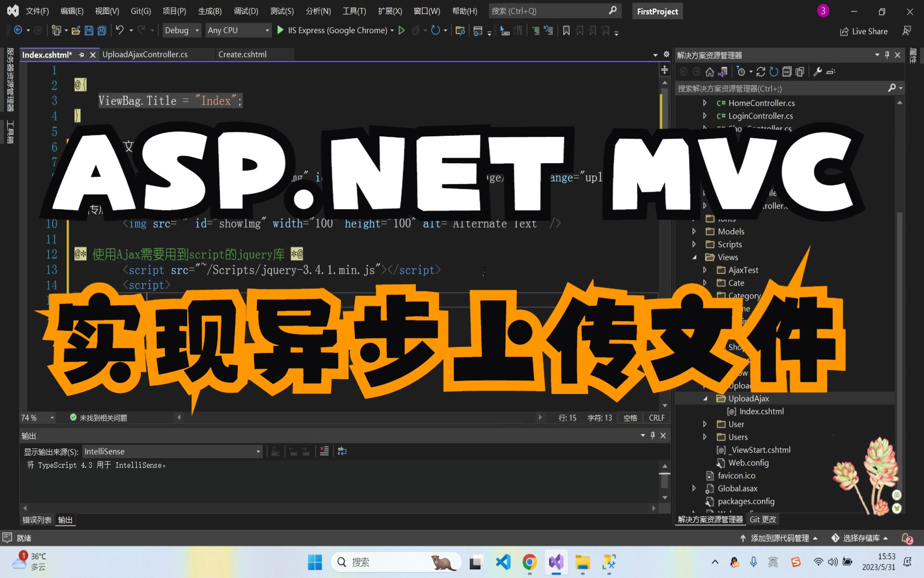Open the Any CPU platform dropdown
Image resolution: width=924 pixels, height=578 pixels.
click(x=239, y=30)
